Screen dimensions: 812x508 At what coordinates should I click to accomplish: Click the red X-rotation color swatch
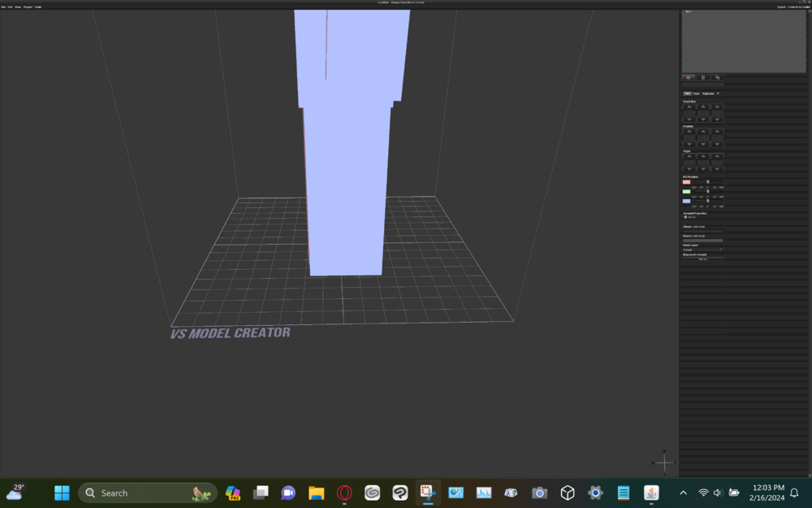point(686,182)
